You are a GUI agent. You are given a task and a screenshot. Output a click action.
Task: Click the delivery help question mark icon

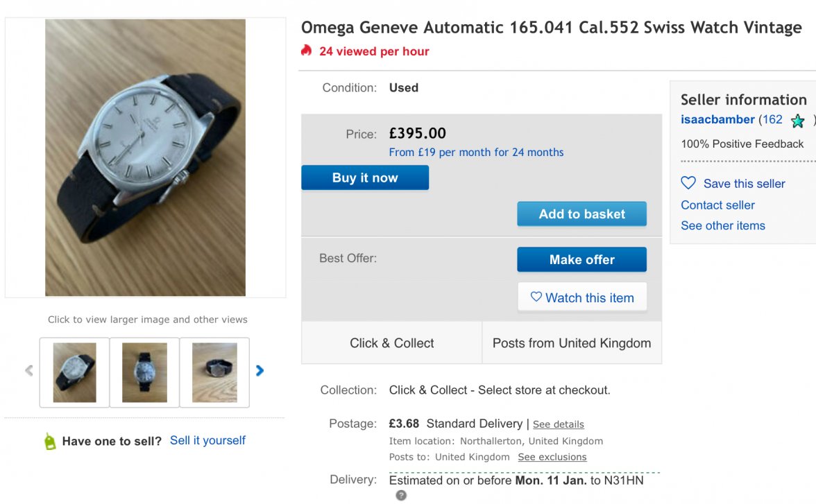tap(401, 495)
